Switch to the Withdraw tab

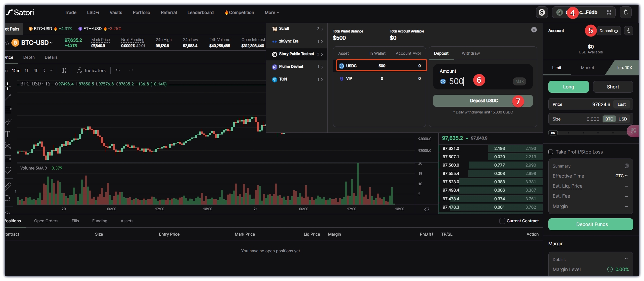(x=470, y=53)
